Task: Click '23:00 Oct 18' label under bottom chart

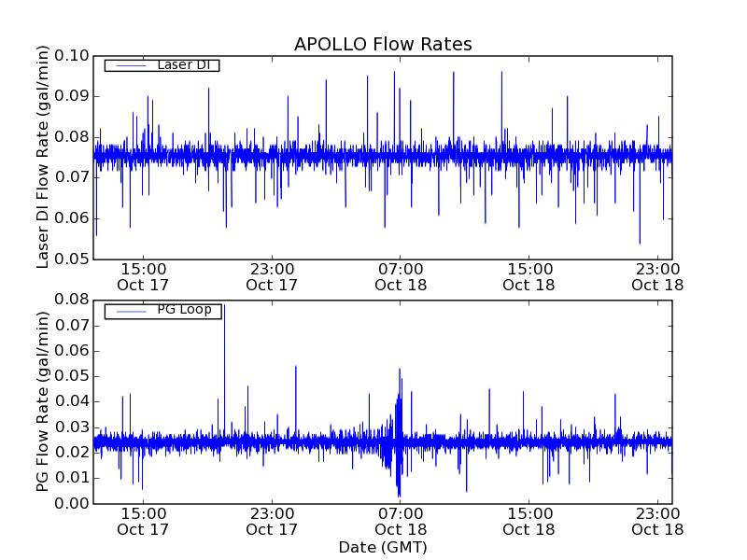Action: [658, 522]
